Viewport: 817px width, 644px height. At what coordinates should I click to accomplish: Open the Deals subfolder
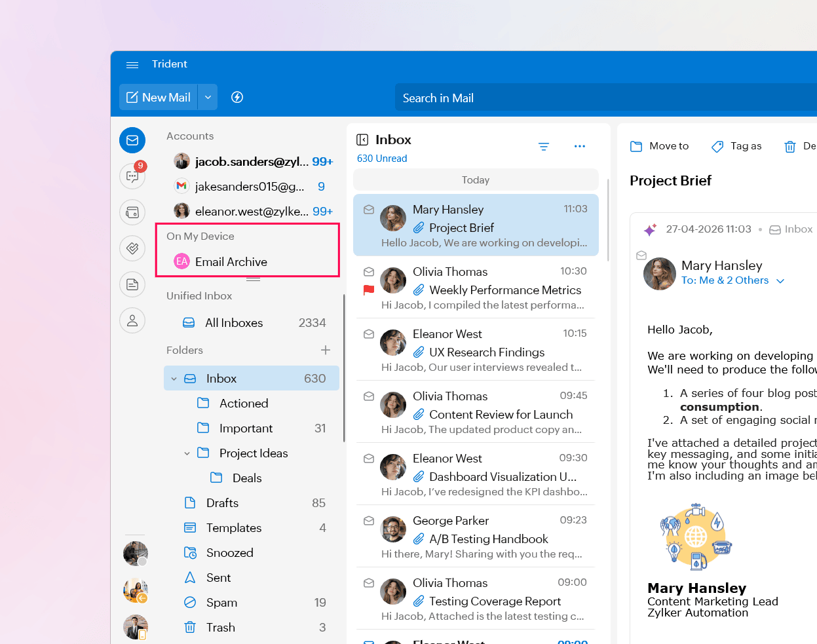pyautogui.click(x=247, y=478)
